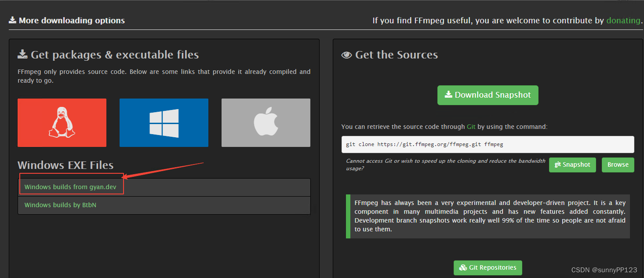Click the git clone command text box

pos(488,144)
